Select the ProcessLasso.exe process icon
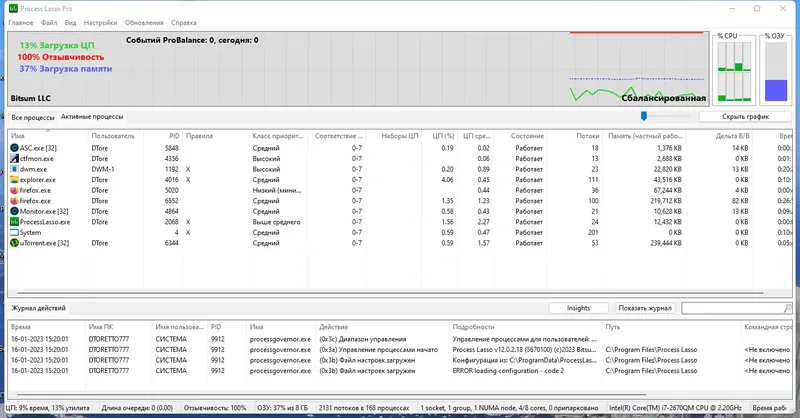The image size is (800, 418). tap(14, 222)
